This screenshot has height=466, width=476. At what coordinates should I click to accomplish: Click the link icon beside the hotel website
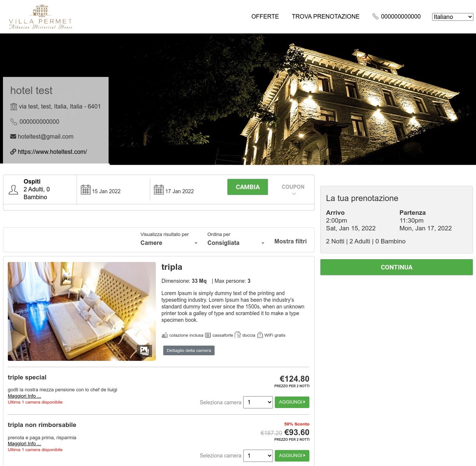tap(13, 152)
